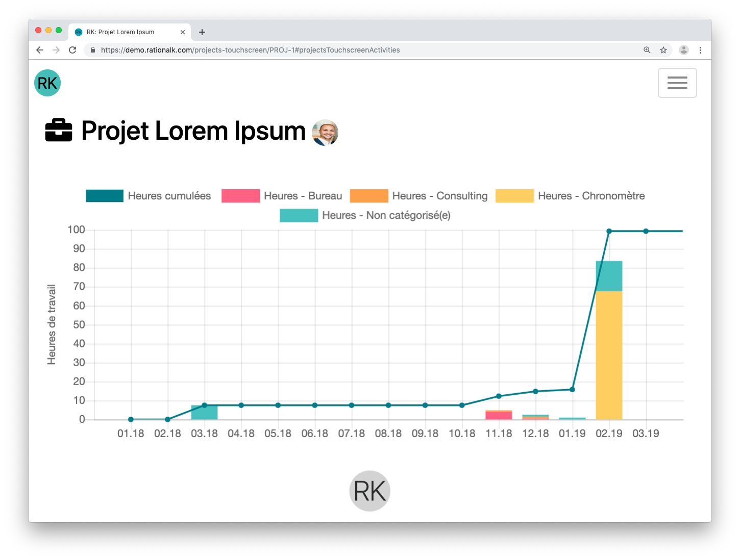This screenshot has width=740, height=560.
Task: Go back using the browser back arrow
Action: click(40, 50)
